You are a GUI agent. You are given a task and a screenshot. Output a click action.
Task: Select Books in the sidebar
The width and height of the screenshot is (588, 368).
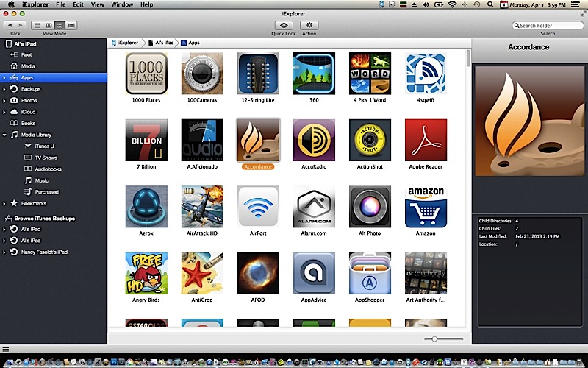coord(28,123)
